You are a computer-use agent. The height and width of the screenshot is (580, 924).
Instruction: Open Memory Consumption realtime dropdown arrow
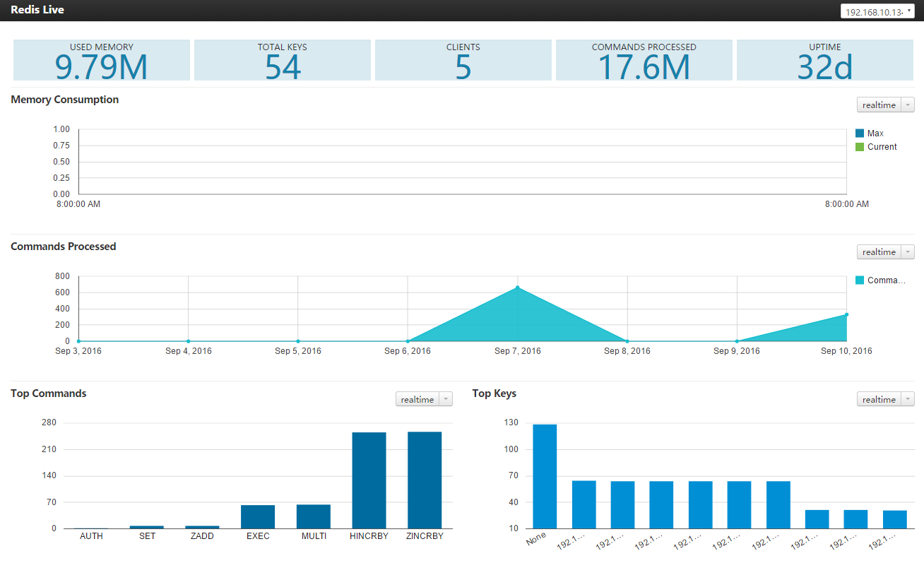(908, 105)
